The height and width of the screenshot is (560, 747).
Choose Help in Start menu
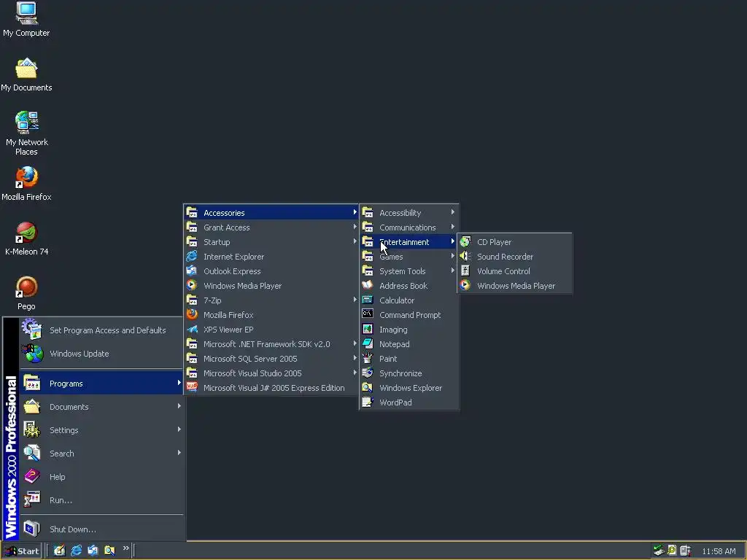(101, 477)
